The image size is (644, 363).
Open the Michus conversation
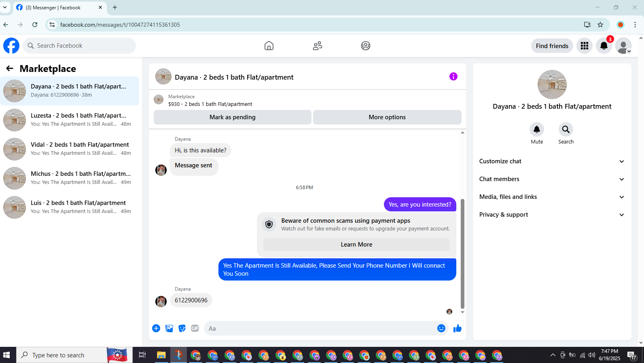coord(70,178)
